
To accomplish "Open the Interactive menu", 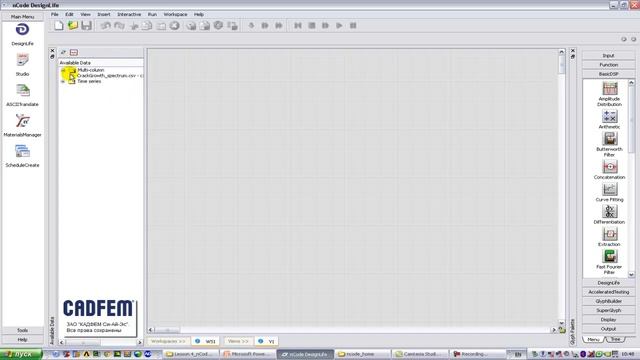I will 129,14.
